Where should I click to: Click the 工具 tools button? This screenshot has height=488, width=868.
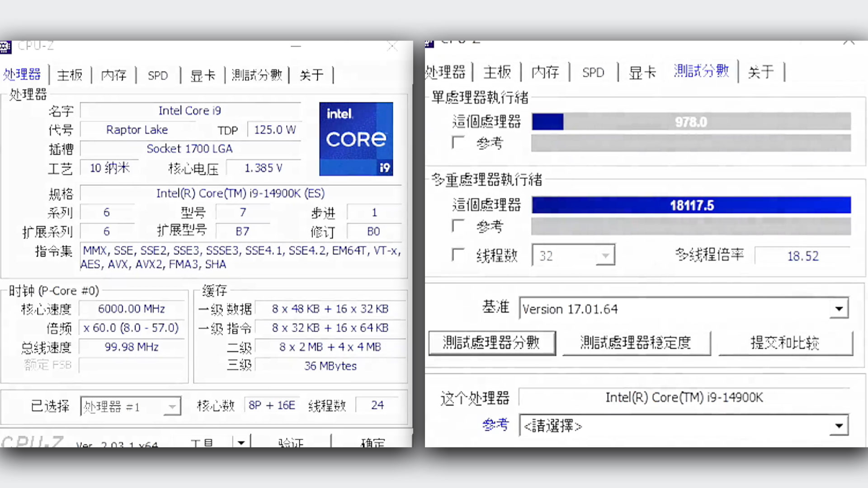click(x=202, y=442)
